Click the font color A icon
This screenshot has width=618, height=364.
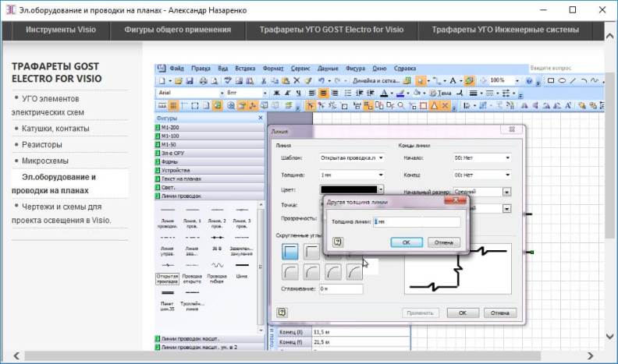[383, 94]
